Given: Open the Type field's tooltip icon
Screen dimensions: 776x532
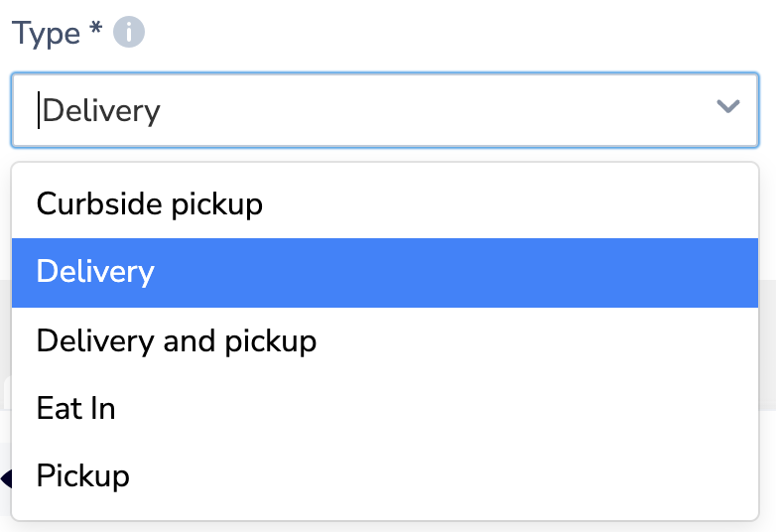Looking at the screenshot, I should point(129,32).
